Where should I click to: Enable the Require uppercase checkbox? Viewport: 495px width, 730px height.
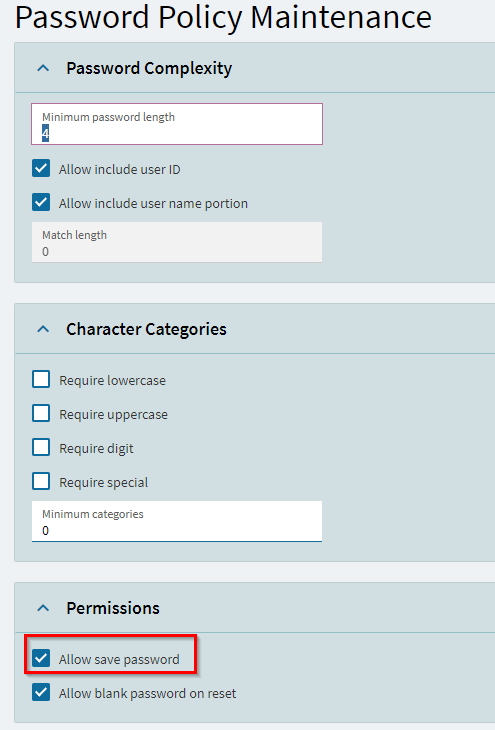pos(41,413)
